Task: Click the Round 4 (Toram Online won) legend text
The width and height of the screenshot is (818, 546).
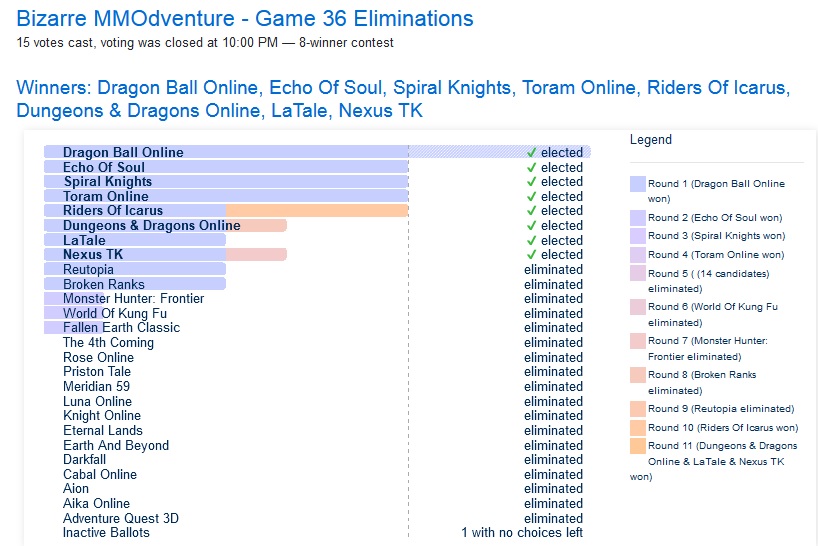Action: tap(716, 254)
